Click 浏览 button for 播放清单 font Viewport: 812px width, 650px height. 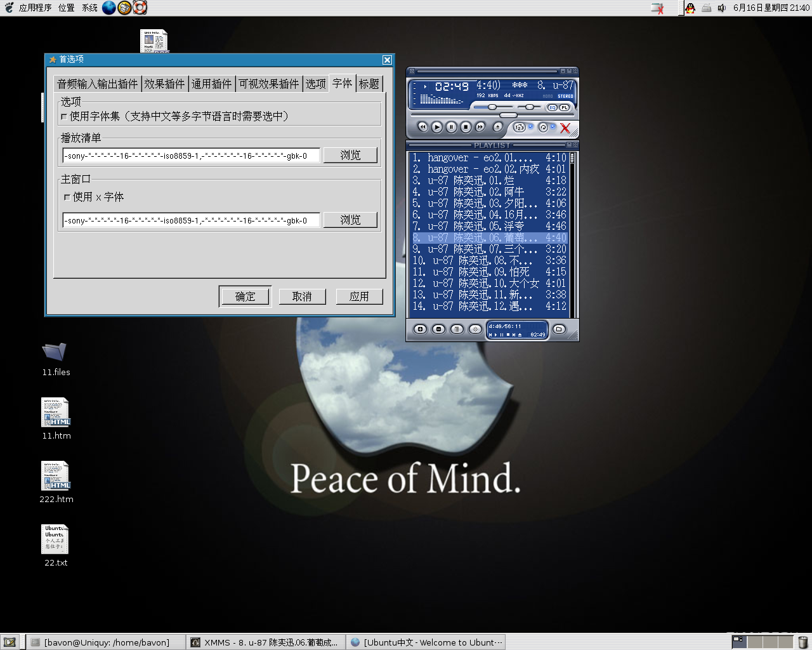tap(350, 155)
